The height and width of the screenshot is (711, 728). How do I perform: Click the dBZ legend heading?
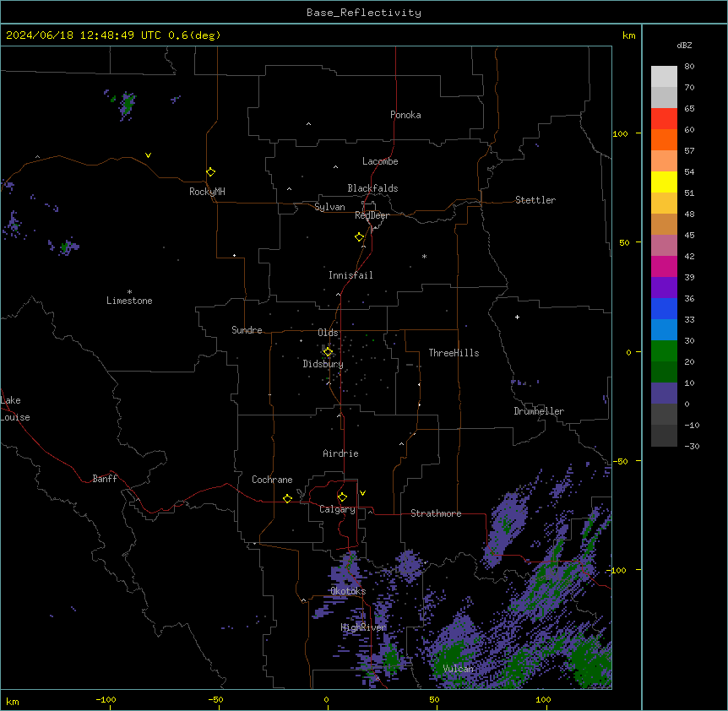click(684, 45)
